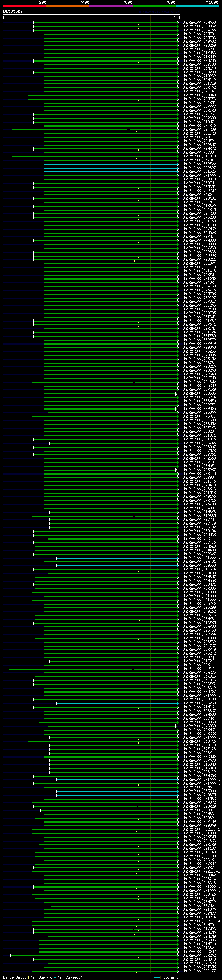Viewport: 222px width, 980px height.
Task: Select hit UniRef100_P93259
Action: coord(199,45)
